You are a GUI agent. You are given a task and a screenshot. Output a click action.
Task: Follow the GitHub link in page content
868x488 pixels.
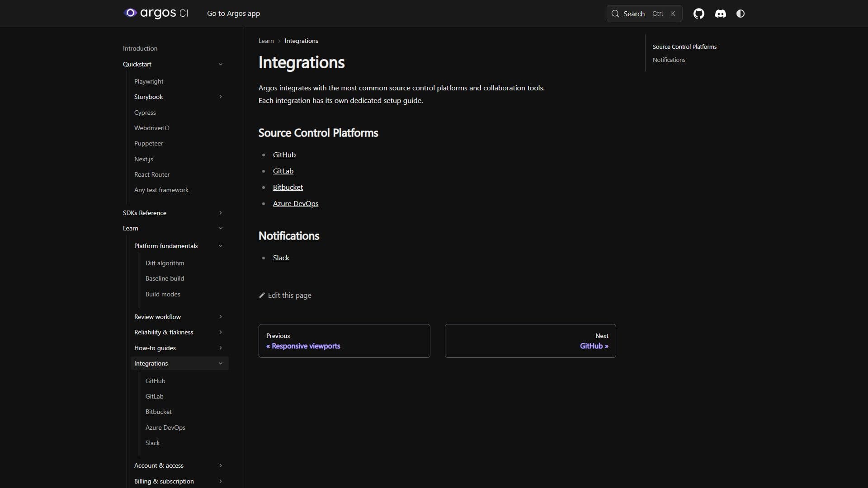pos(284,155)
